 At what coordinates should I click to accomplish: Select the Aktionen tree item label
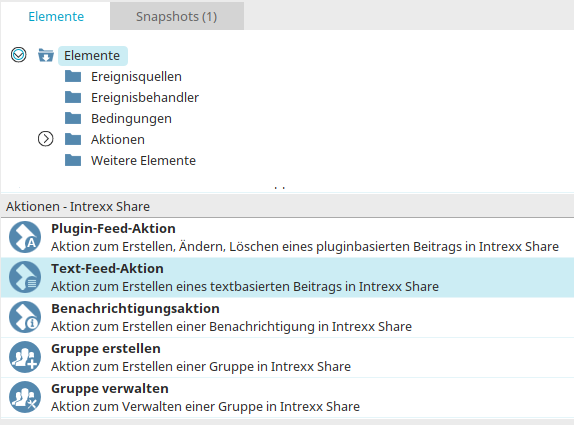click(118, 139)
